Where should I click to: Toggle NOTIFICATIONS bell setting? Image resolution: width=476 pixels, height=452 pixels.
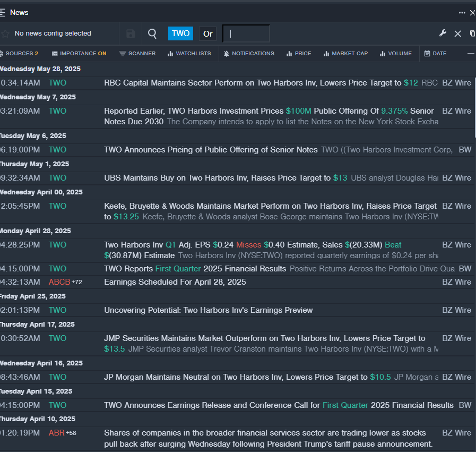tap(249, 54)
